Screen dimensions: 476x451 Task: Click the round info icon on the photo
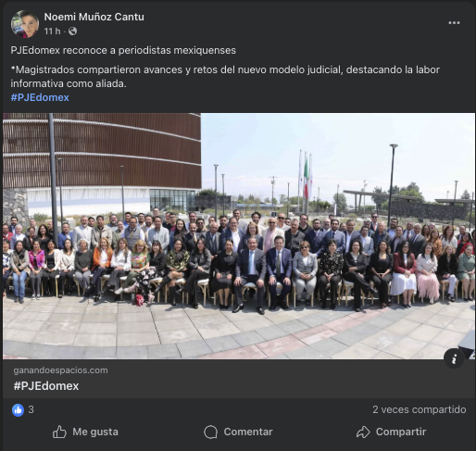tap(454, 358)
